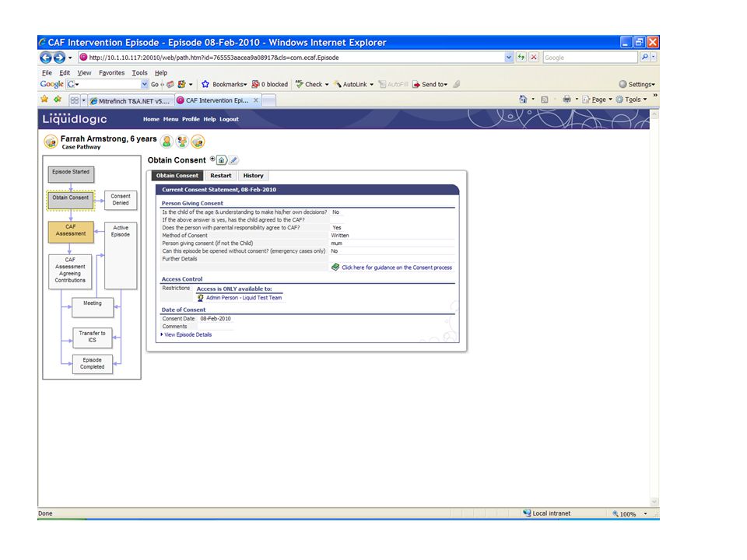Click the Episode Started pathway box
The height and width of the screenshot is (560, 747).
click(71, 174)
